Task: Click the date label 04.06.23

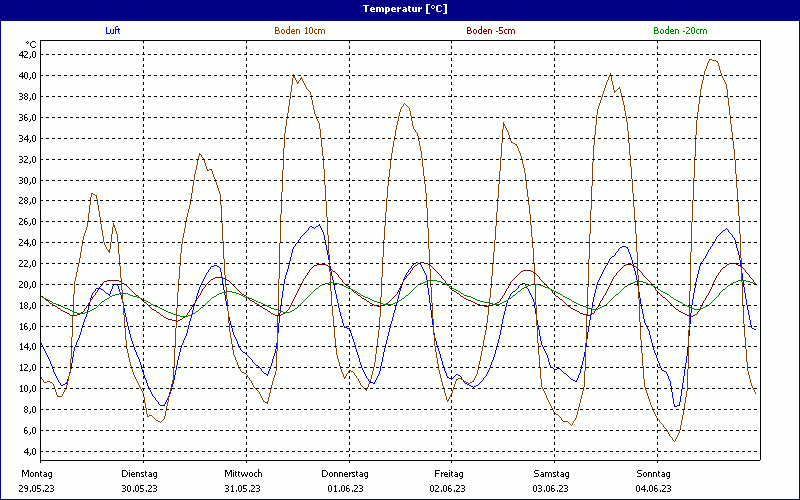Action: 654,488
